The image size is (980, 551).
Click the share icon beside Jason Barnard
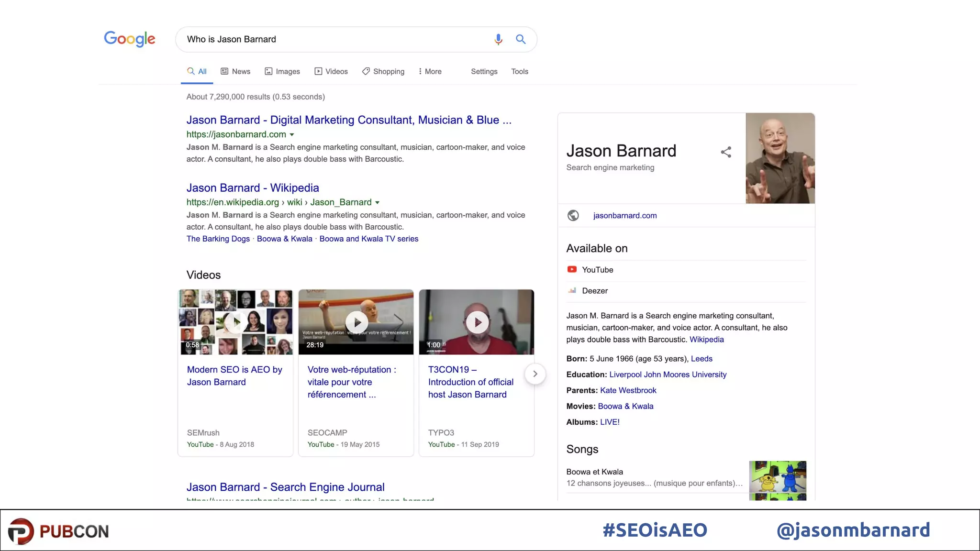[726, 152]
